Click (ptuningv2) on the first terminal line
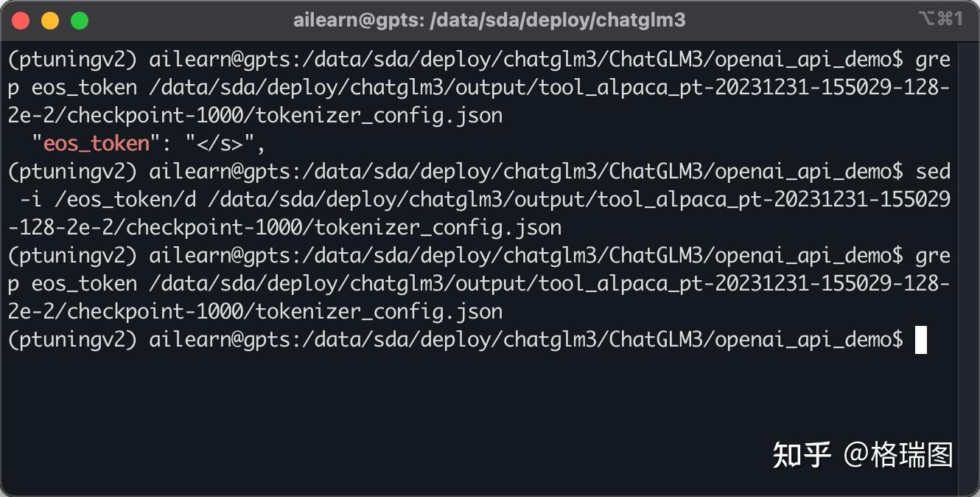The height and width of the screenshot is (497, 980). click(73, 60)
